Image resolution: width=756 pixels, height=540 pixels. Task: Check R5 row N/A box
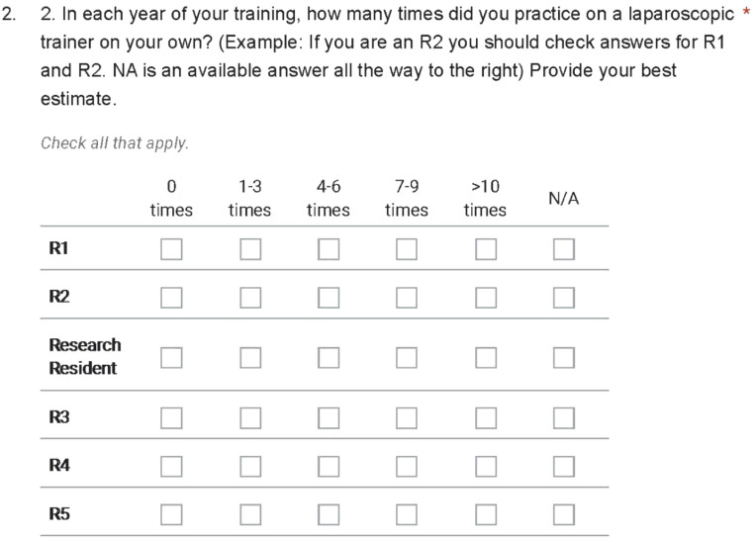[564, 514]
